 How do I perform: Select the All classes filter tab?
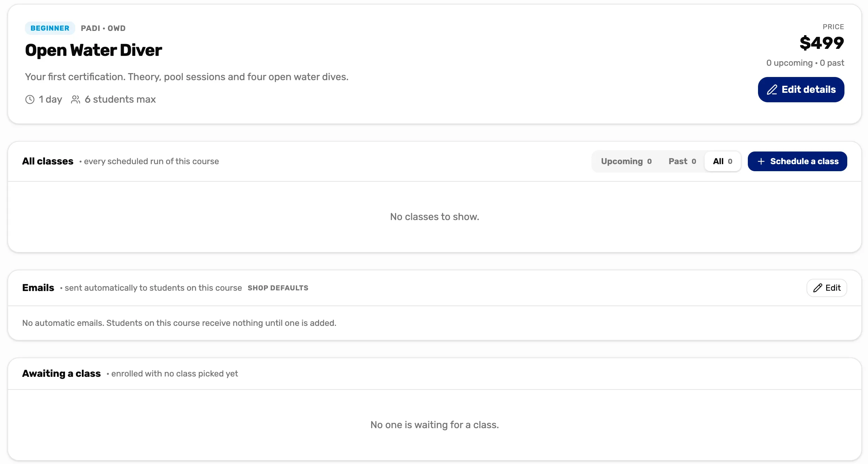tap(723, 161)
